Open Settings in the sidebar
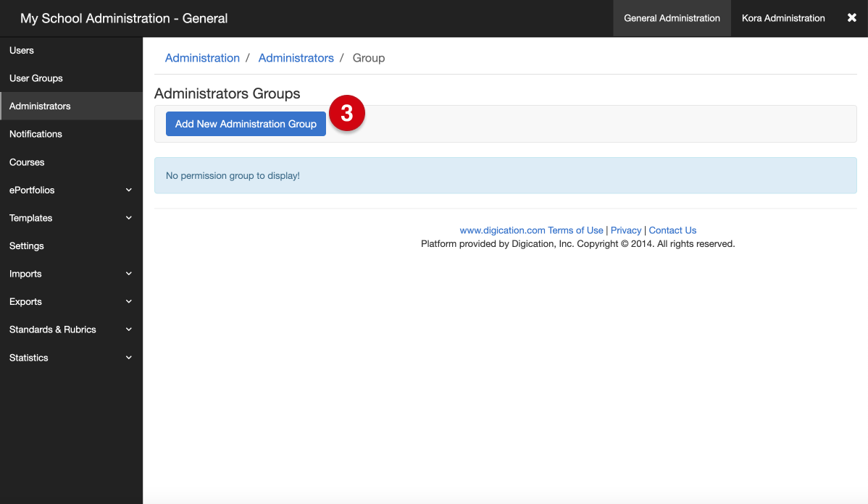 point(27,245)
